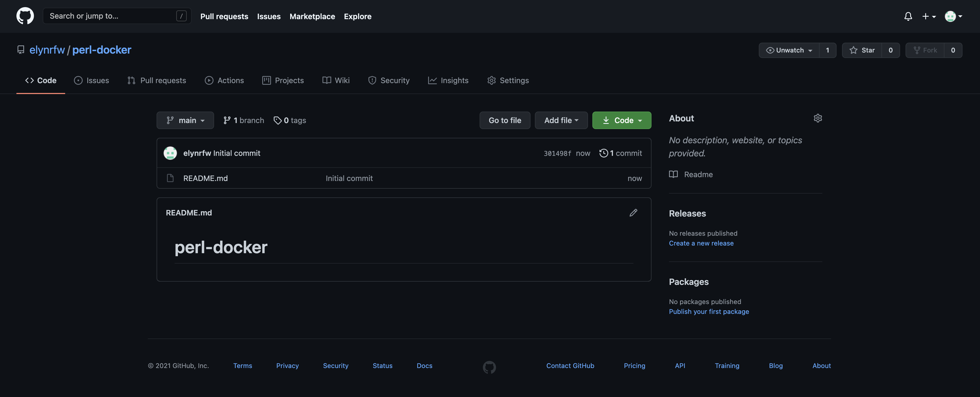This screenshot has width=980, height=397.
Task: Open the Wiki tab
Action: pyautogui.click(x=336, y=80)
